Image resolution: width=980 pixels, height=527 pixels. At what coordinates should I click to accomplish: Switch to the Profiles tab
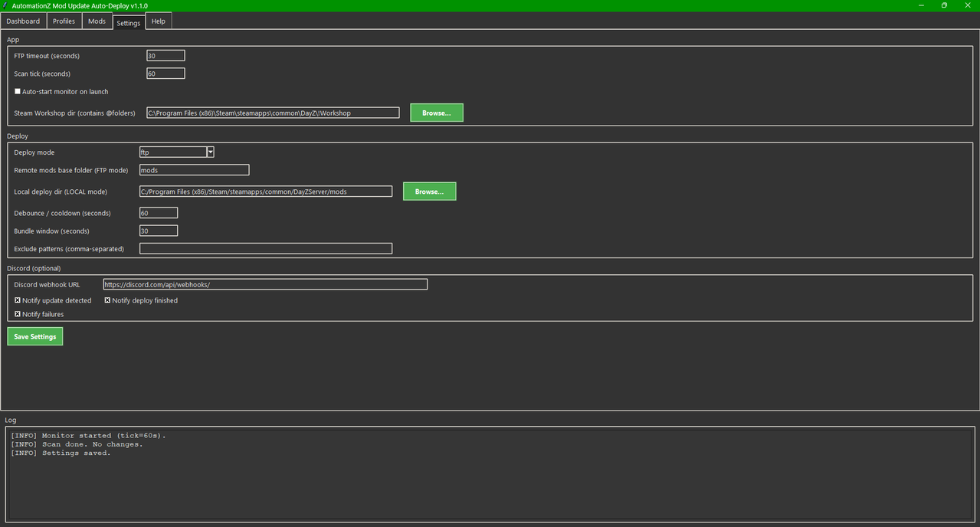(64, 21)
